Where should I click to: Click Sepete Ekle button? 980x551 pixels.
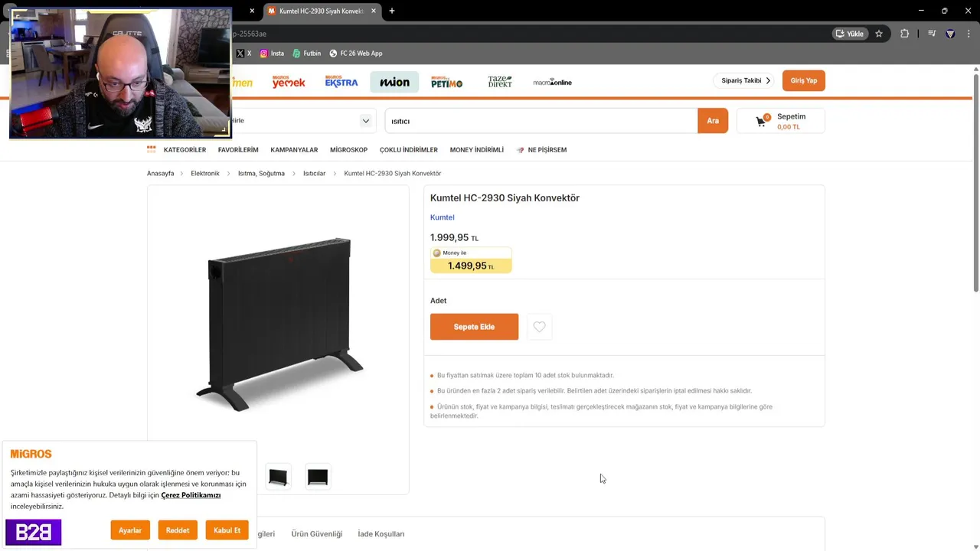point(474,327)
